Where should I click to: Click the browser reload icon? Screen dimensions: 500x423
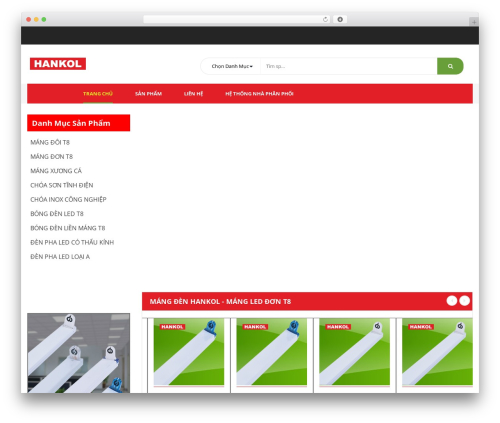click(325, 20)
